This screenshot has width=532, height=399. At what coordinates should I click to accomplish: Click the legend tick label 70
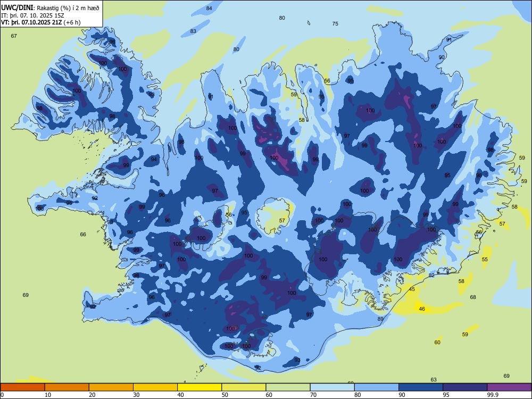(313, 395)
